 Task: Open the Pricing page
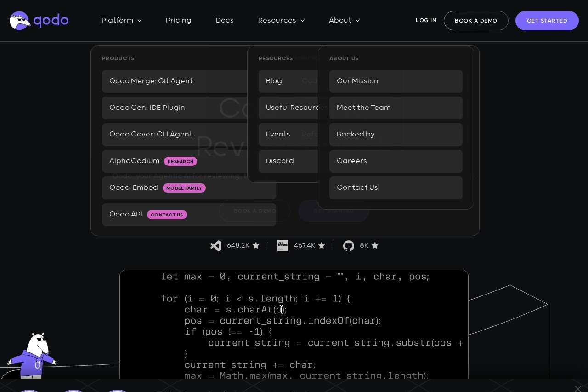pos(179,21)
